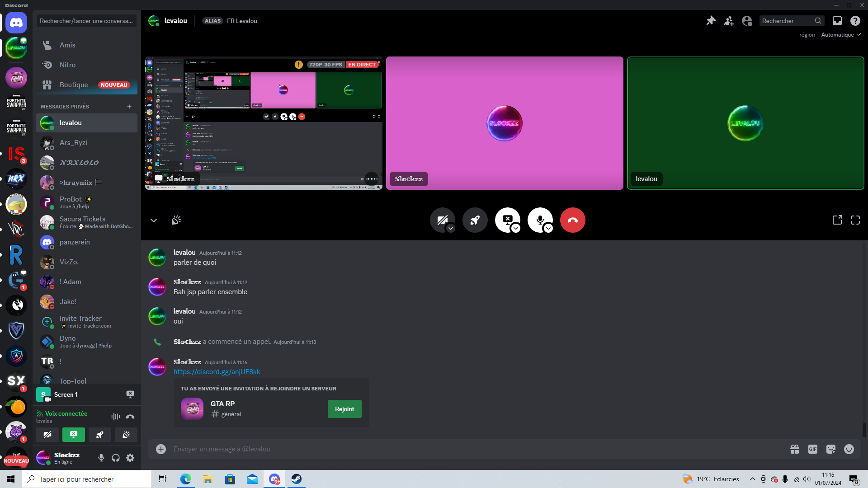868x488 pixels.
Task: Open screen share options arrow
Action: (x=516, y=229)
